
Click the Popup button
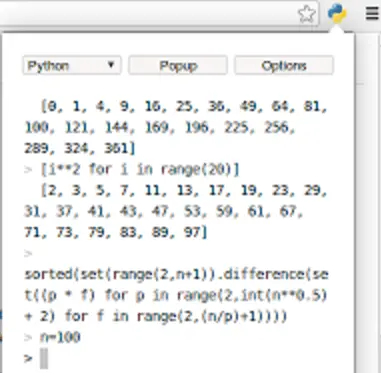tap(178, 65)
